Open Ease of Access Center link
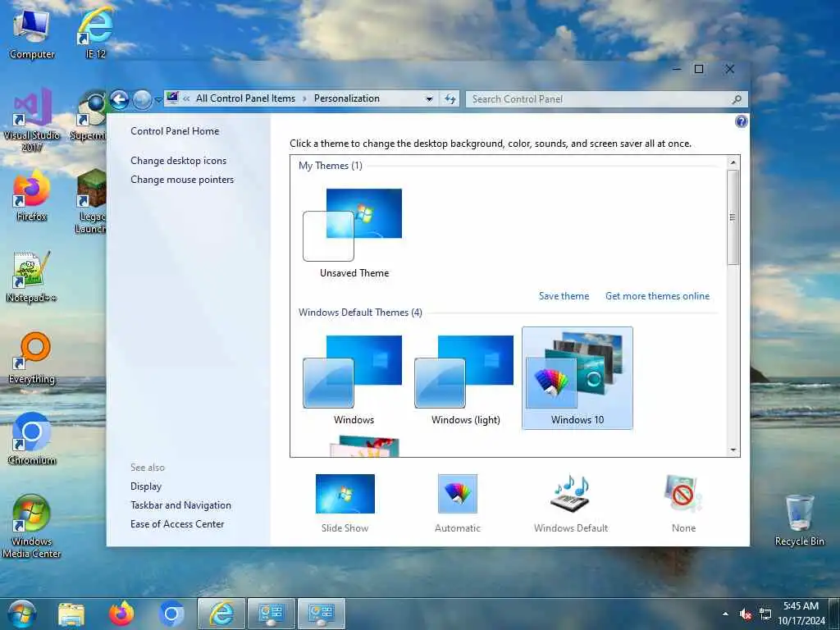Viewport: 840px width, 630px height. pos(177,524)
